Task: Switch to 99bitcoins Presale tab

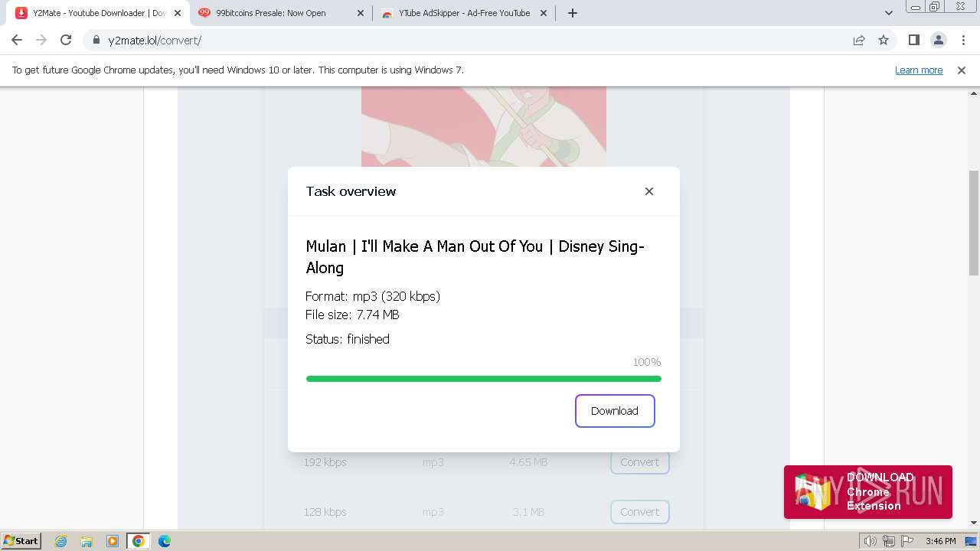Action: (x=280, y=13)
